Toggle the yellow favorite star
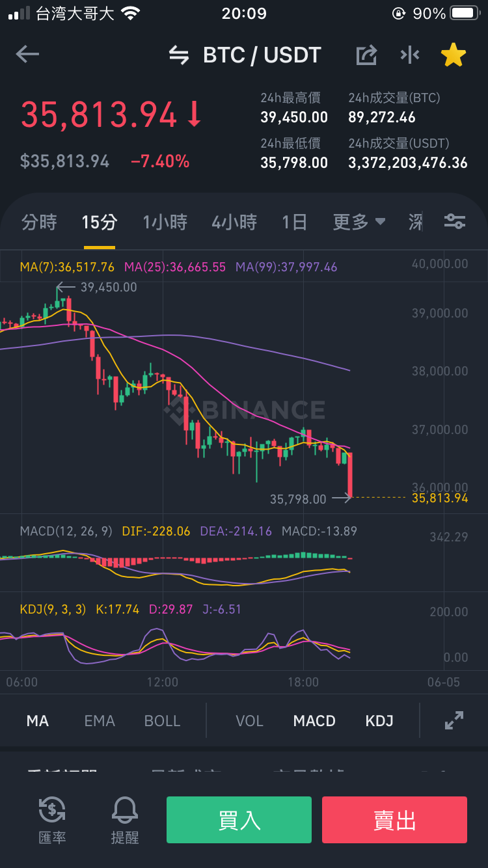Screen dimensions: 488x868 [454, 55]
